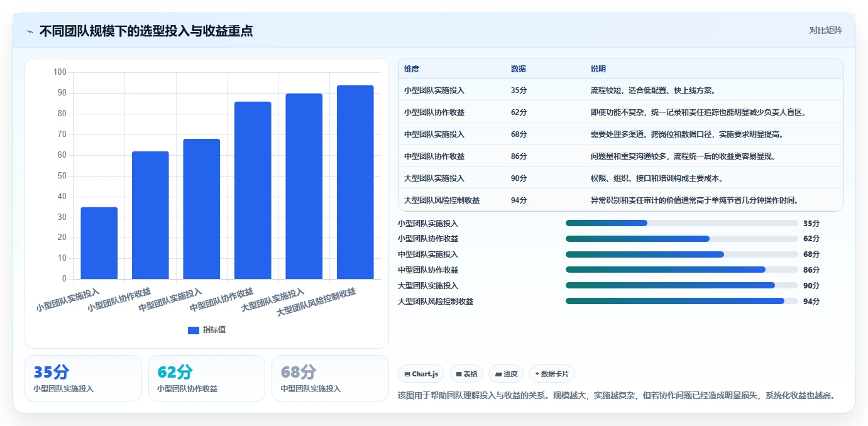Screen dimensions: 868x426
Task: Open the 62分 小型团队协作收益 data card
Action: (207, 378)
